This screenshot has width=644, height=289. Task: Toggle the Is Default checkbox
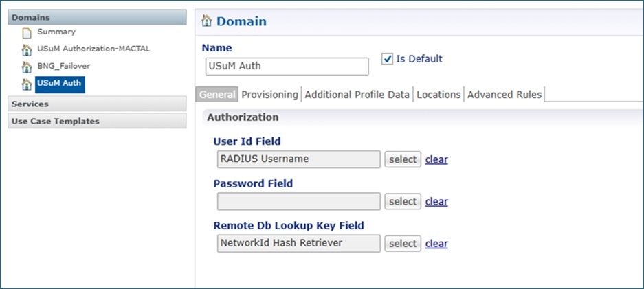(x=387, y=59)
